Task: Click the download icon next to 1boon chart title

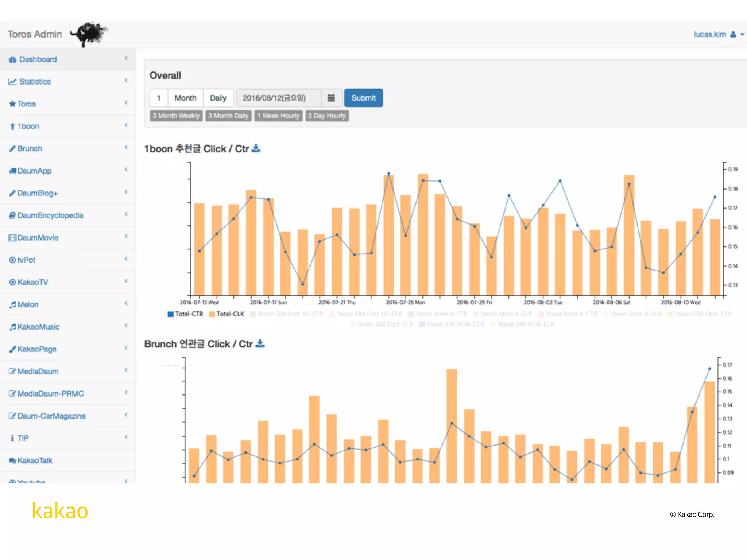Action: [x=256, y=148]
